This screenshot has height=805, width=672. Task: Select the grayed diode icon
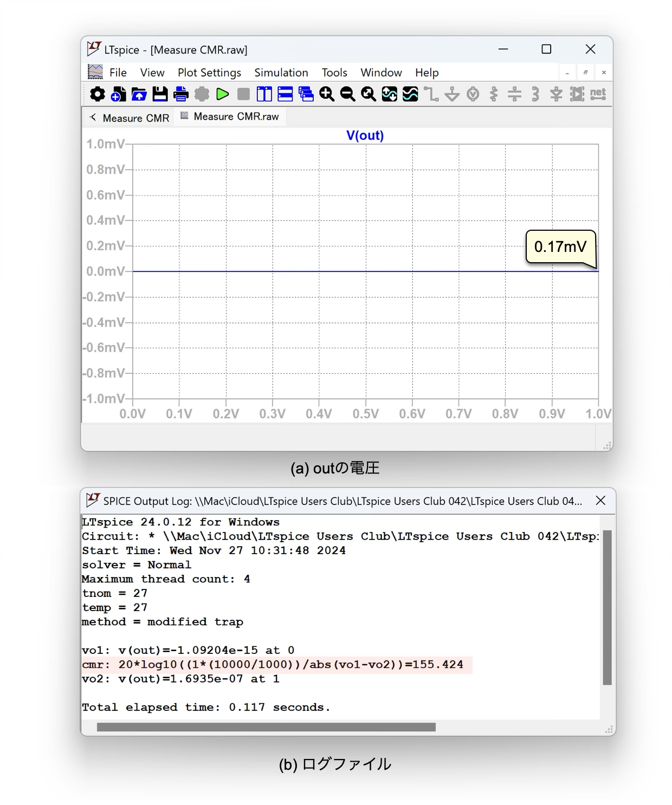pyautogui.click(x=556, y=94)
